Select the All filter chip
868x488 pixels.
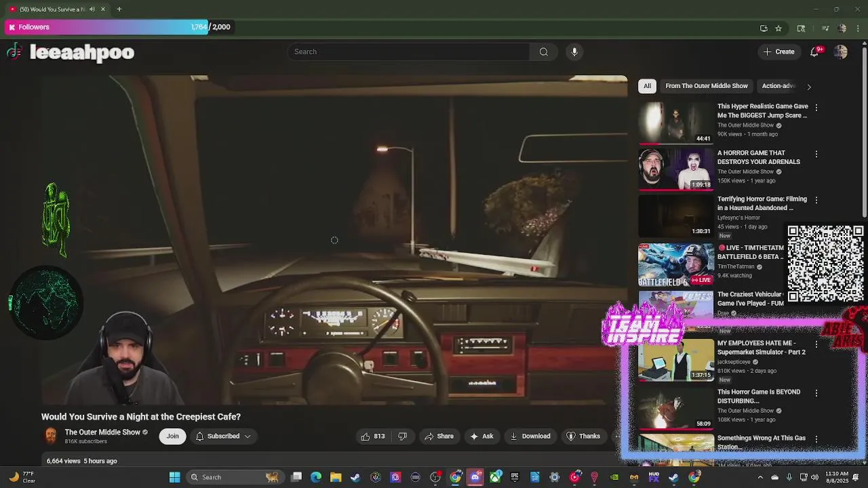point(647,86)
